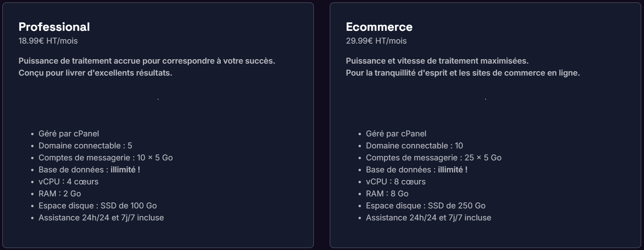Click "RAM : 2 Go" item

tap(59, 194)
